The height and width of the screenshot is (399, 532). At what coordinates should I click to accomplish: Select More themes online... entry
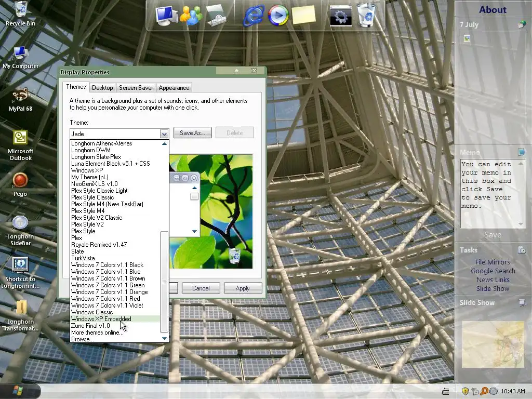pyautogui.click(x=115, y=332)
